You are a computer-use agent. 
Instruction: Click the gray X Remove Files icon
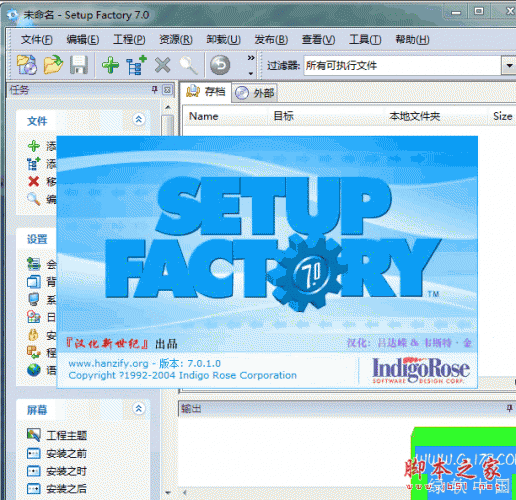pos(163,65)
